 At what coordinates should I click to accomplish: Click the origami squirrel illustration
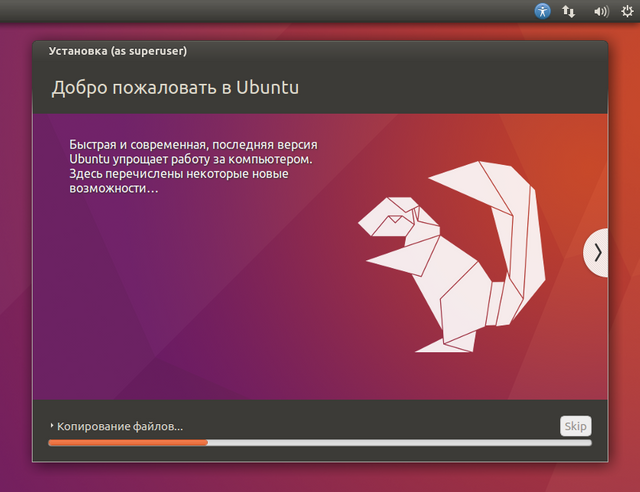click(x=452, y=256)
